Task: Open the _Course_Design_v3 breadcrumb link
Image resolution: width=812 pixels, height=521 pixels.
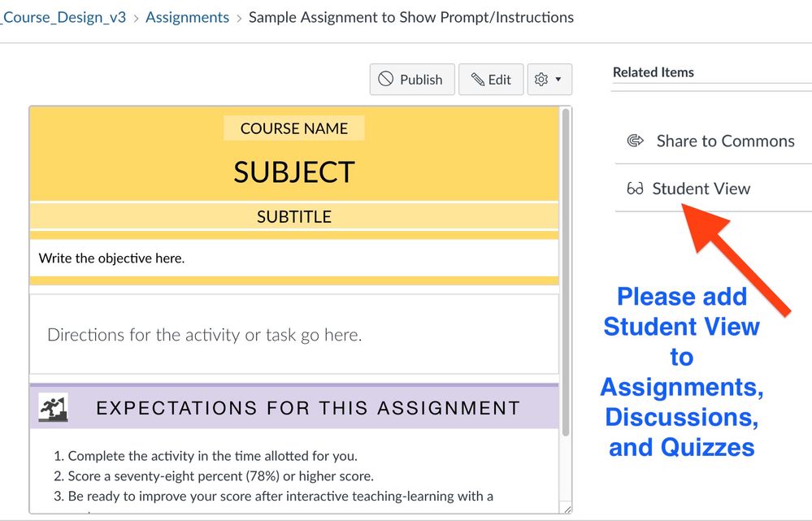Action: tap(63, 17)
